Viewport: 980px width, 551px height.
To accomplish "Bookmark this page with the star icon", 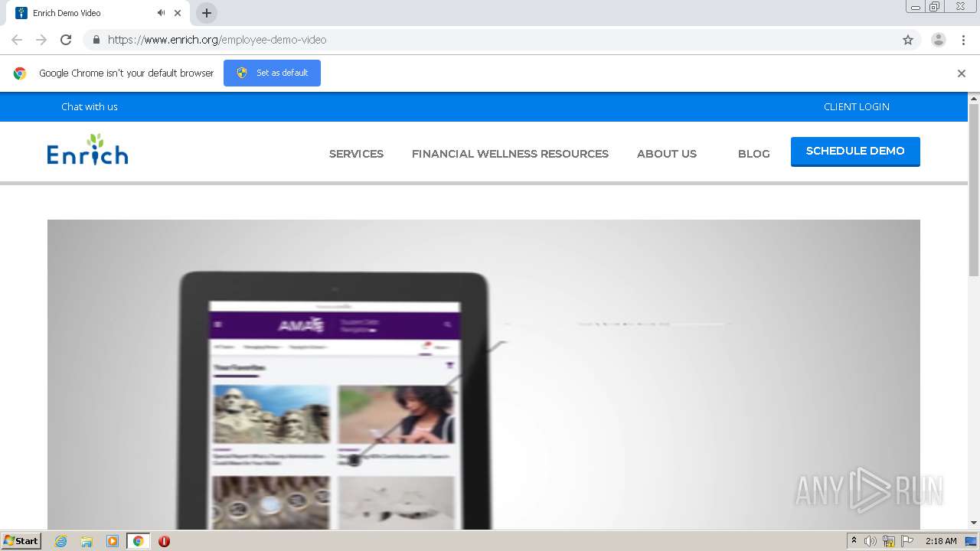I will [x=908, y=40].
